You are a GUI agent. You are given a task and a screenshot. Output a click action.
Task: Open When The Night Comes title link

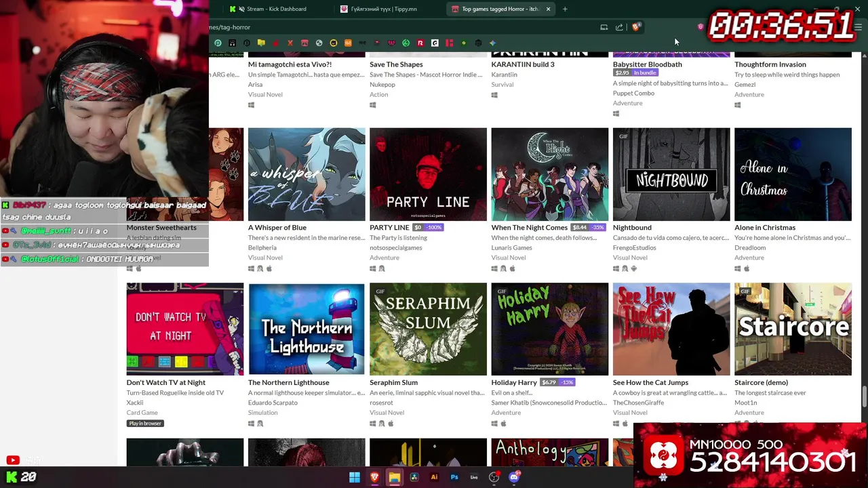pyautogui.click(x=529, y=228)
